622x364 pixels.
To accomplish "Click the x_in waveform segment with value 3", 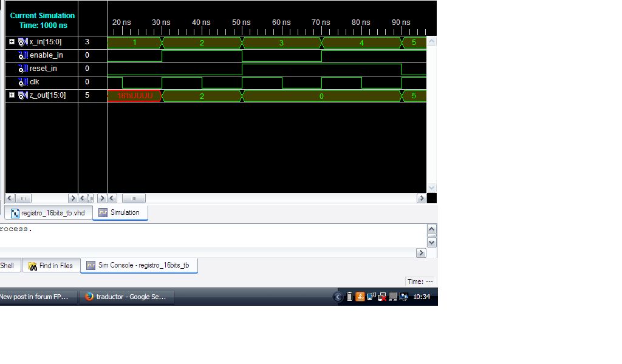I will [x=282, y=42].
